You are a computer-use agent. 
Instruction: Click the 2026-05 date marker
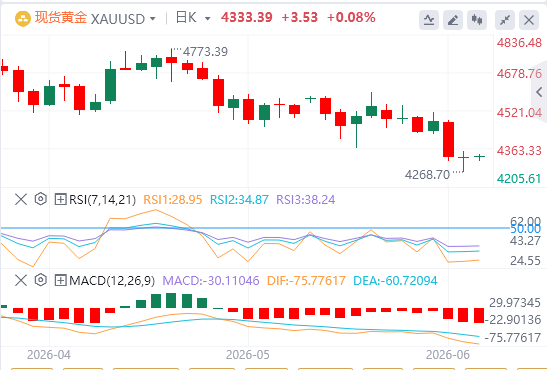pyautogui.click(x=248, y=355)
